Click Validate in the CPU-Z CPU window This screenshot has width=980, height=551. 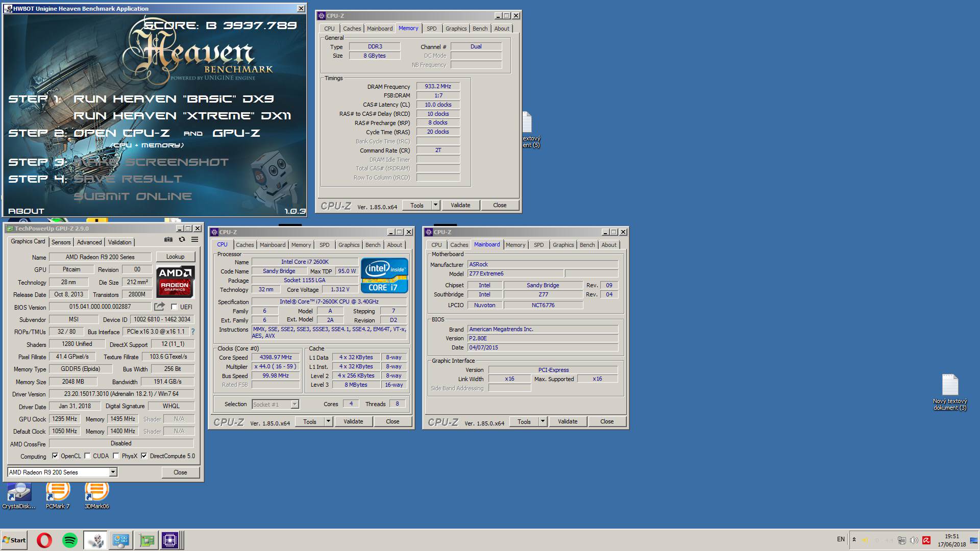[x=353, y=421]
